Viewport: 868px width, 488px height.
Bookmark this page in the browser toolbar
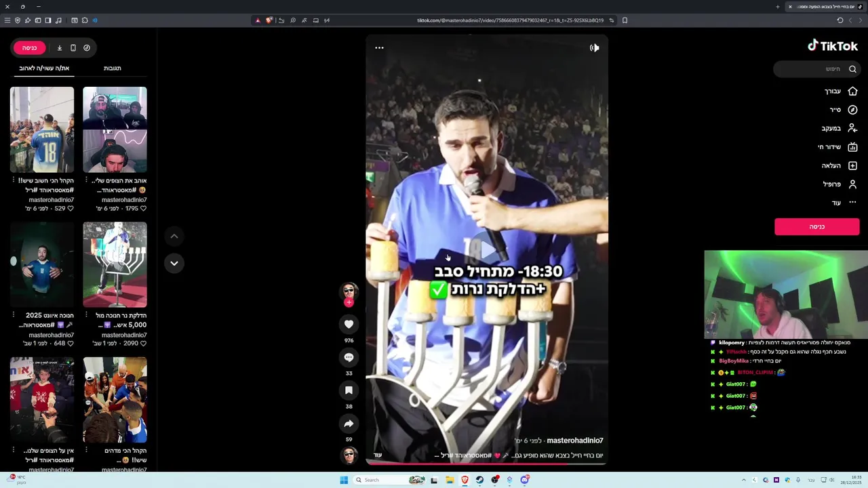tap(625, 20)
